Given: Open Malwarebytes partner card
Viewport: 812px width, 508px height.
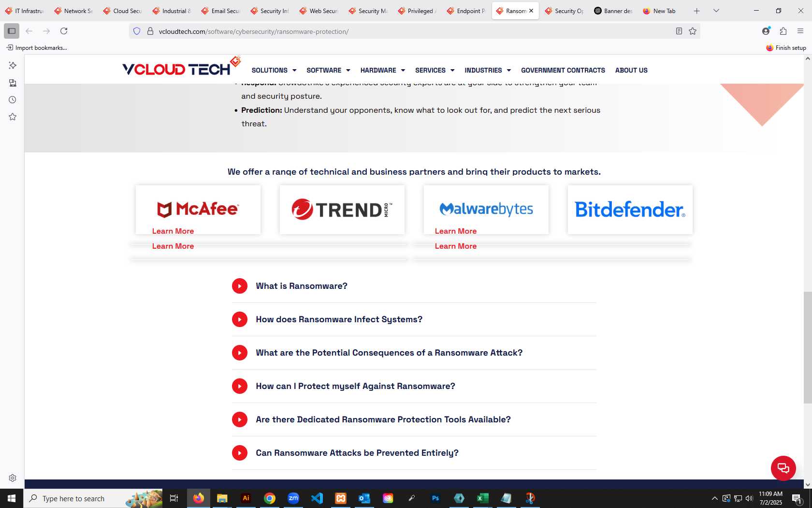Looking at the screenshot, I should [x=486, y=209].
